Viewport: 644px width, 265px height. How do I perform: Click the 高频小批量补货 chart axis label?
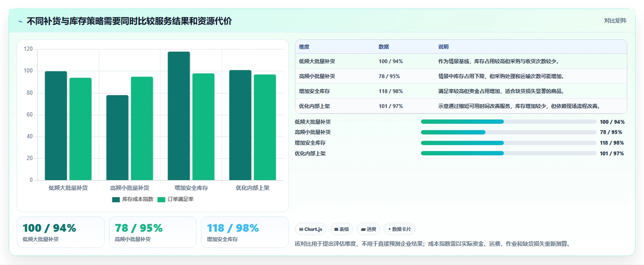pos(129,188)
